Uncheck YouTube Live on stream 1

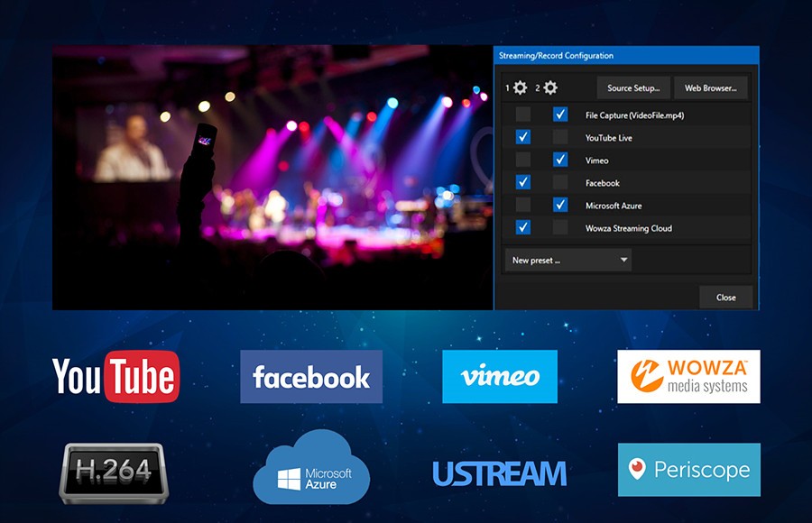(523, 137)
